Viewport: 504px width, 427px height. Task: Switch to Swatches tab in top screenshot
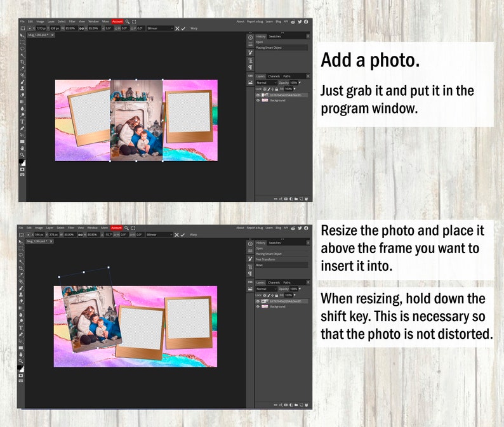[275, 36]
